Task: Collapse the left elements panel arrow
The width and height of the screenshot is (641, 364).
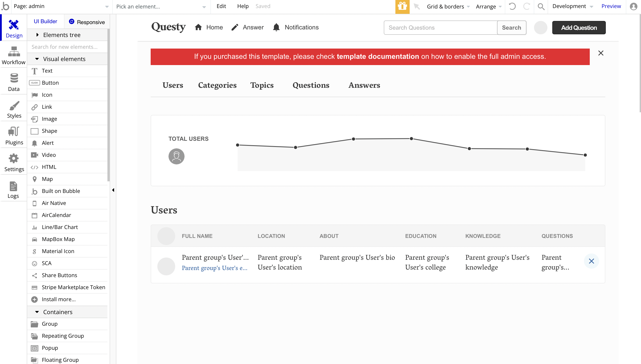Action: pyautogui.click(x=113, y=190)
